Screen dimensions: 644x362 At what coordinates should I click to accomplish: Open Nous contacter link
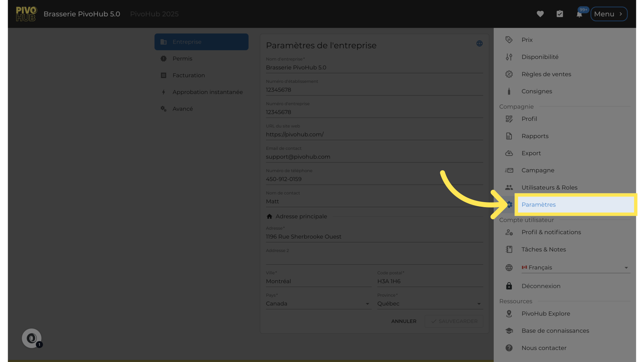[x=565, y=348]
